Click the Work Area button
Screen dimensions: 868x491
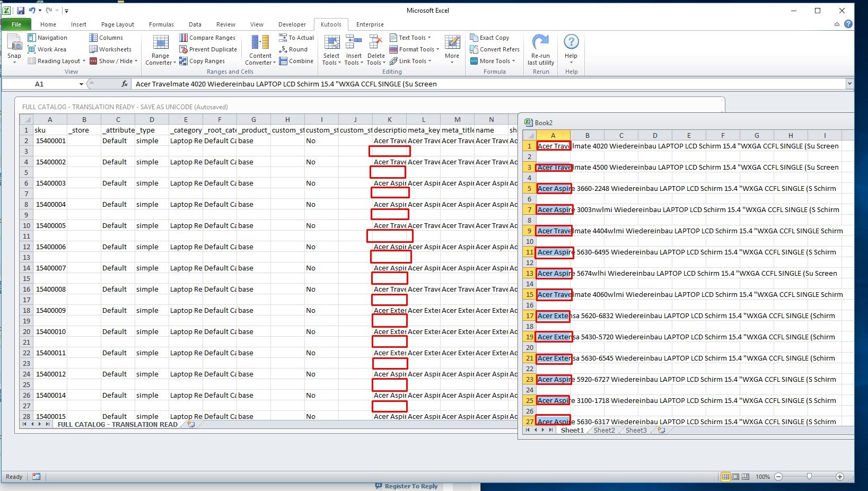coord(47,49)
